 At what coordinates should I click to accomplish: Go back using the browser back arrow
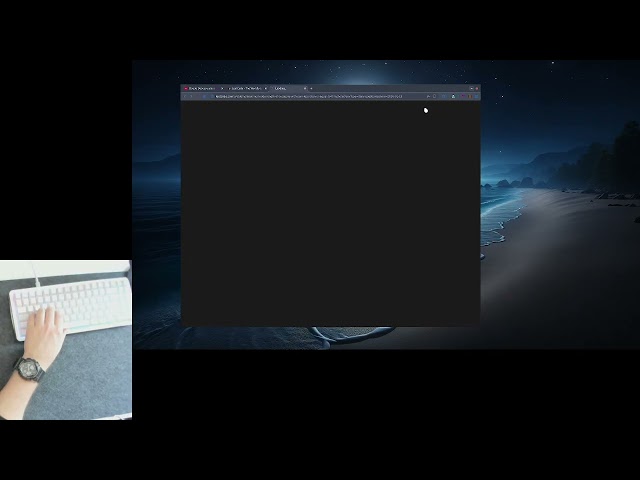tap(185, 96)
